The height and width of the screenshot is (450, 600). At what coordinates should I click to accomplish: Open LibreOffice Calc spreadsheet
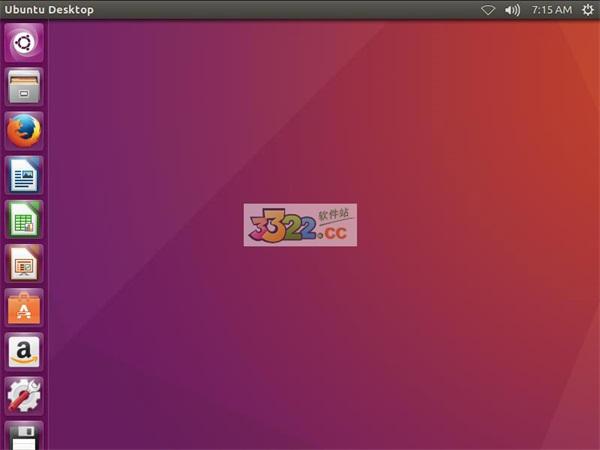tap(24, 219)
